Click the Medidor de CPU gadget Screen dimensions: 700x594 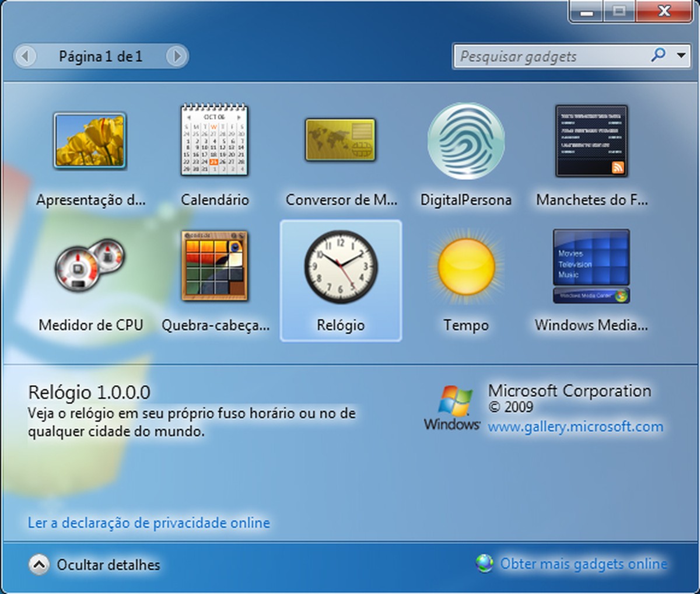click(x=90, y=266)
